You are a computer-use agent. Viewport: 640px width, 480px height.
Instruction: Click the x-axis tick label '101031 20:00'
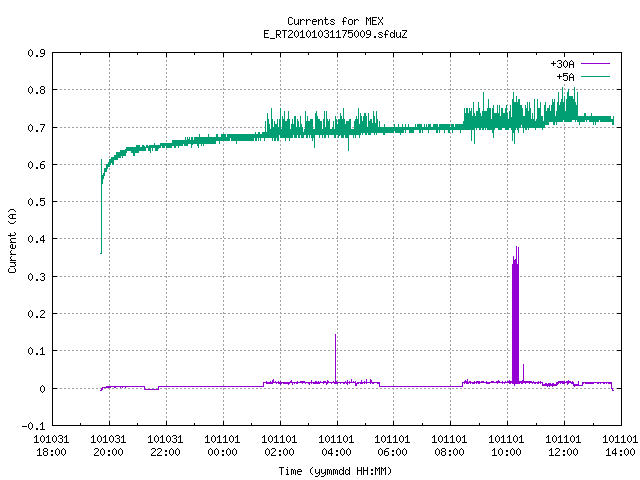(x=108, y=445)
